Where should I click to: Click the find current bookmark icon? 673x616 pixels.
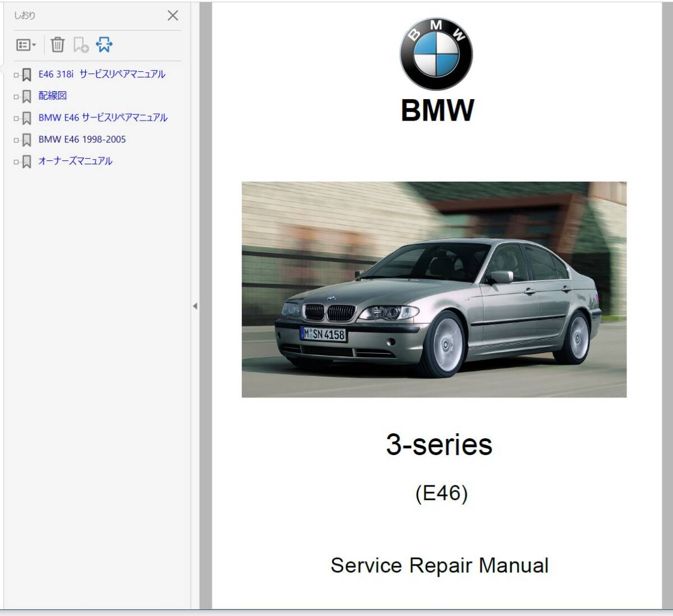point(104,45)
